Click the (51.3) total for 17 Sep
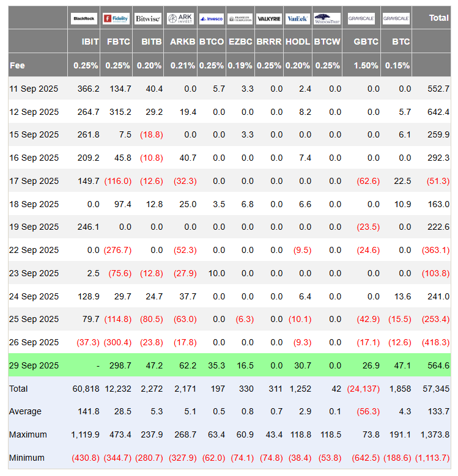 point(438,181)
